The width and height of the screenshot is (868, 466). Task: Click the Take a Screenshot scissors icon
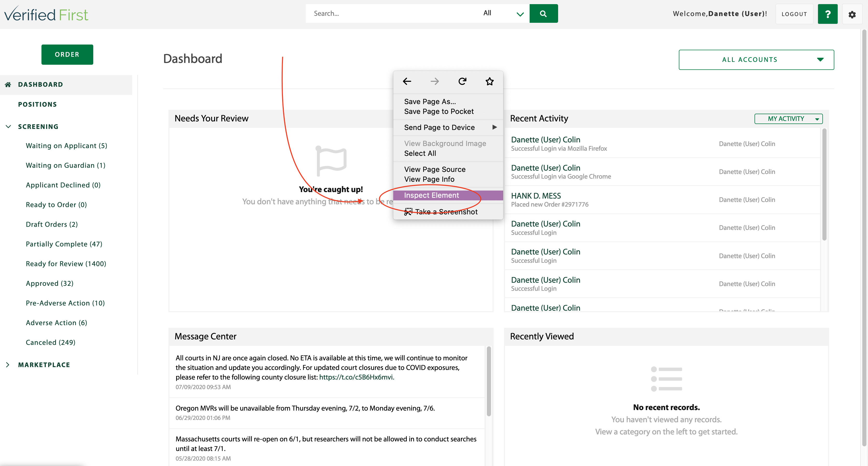408,212
